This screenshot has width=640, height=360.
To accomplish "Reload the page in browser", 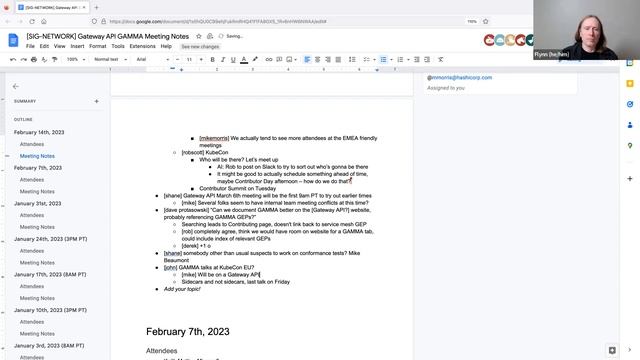I will (x=32, y=21).
